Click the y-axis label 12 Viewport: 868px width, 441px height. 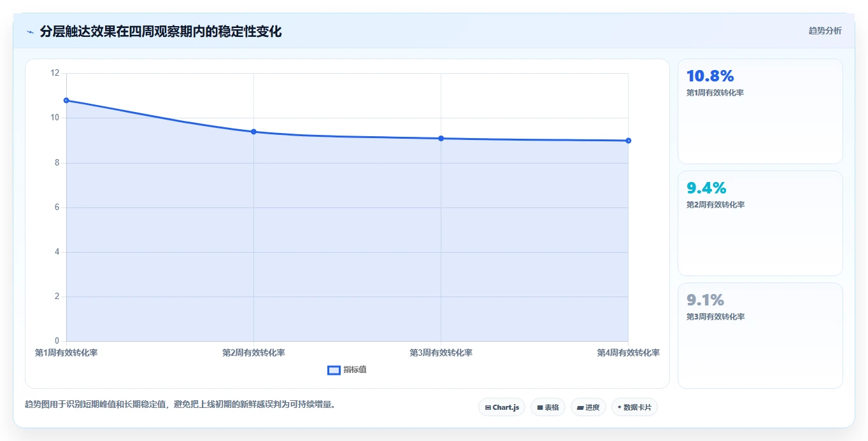click(x=55, y=73)
